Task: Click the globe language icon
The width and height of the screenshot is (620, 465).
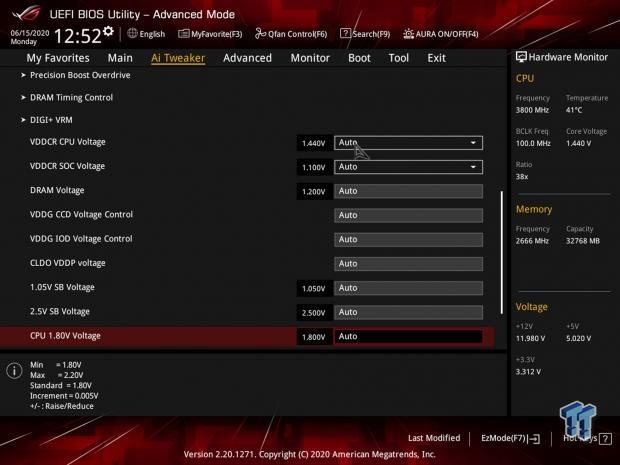Action: pos(132,34)
